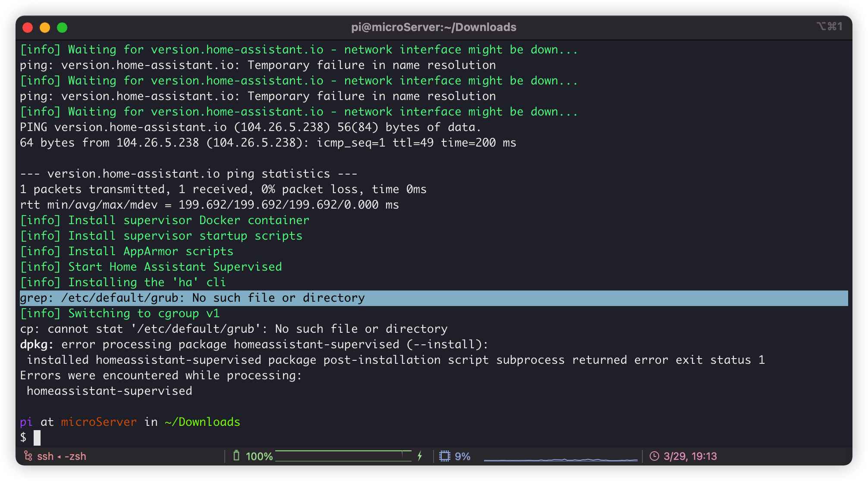Click the battery icon in status bar
Screen dimensions: 868x481
point(236,456)
